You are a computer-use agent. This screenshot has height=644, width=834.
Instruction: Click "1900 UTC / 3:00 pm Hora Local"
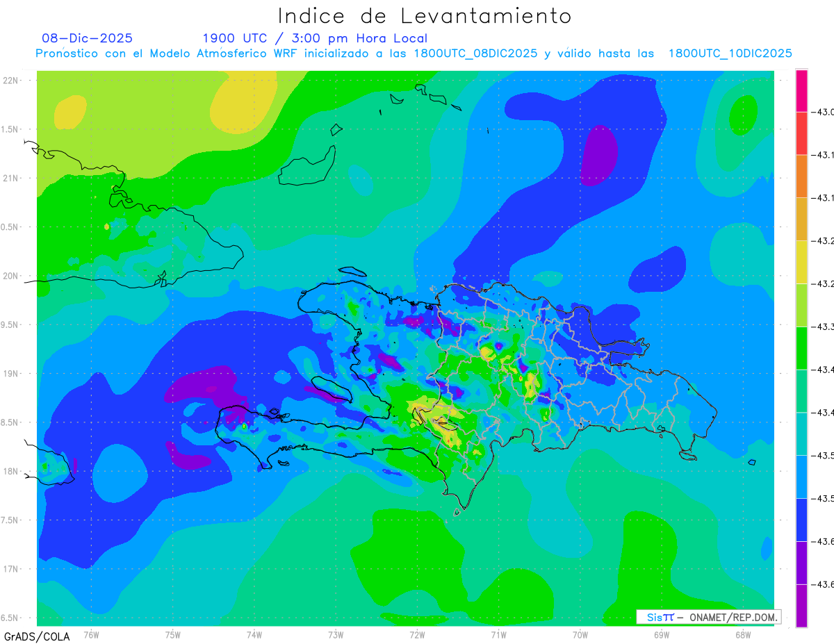(315, 38)
